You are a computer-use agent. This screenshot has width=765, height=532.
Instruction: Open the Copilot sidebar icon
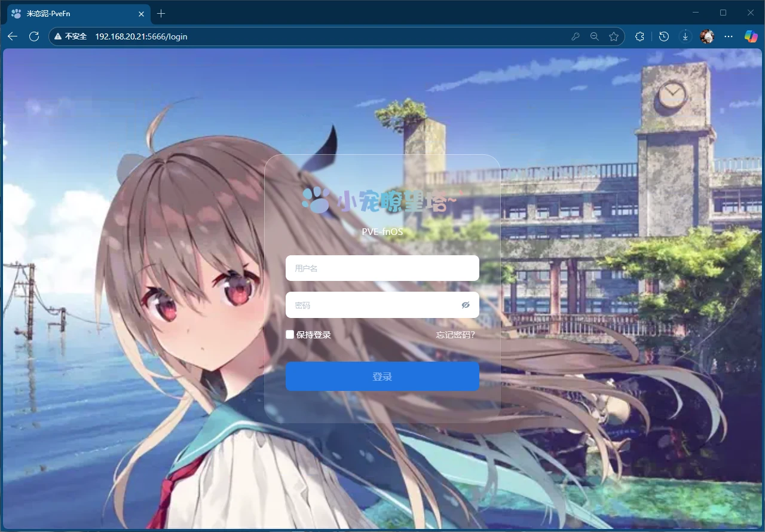pos(751,36)
